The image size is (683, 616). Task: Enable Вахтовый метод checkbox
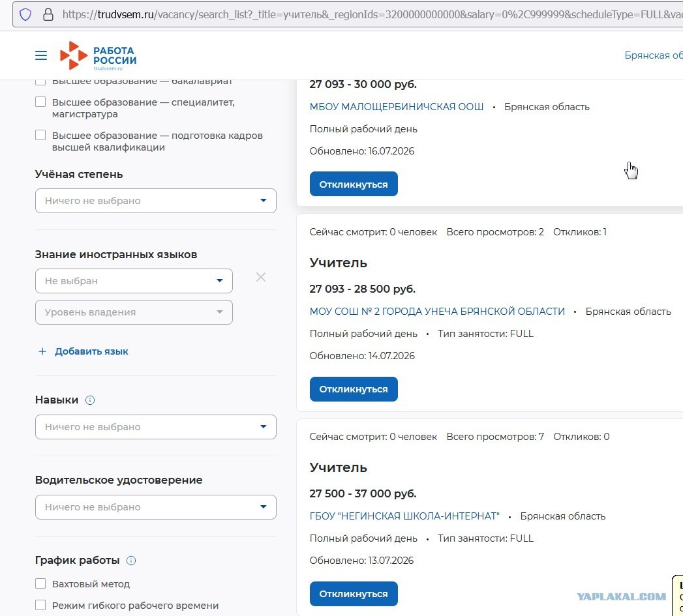coord(40,583)
